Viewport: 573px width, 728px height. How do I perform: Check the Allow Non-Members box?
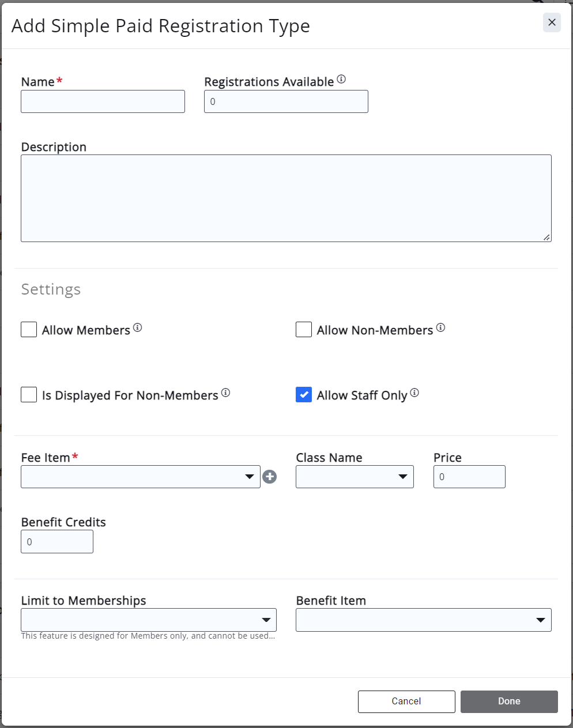tap(304, 330)
